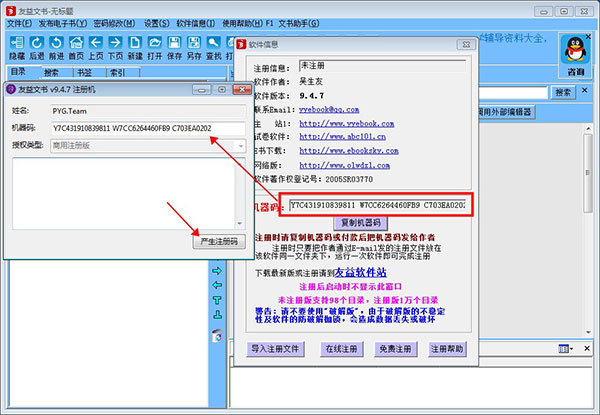Click the 姓名 field with PYG.Team
The image size is (600, 415).
148,111
